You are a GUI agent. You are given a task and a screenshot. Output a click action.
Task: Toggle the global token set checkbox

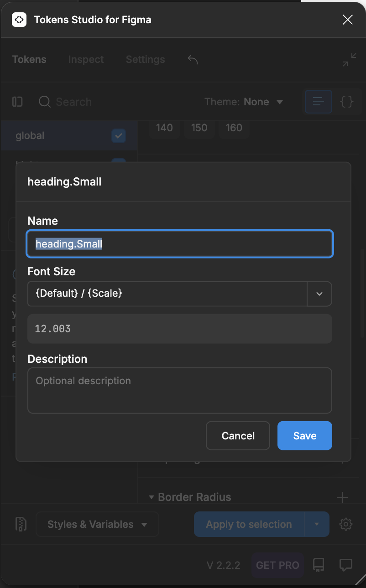119,135
